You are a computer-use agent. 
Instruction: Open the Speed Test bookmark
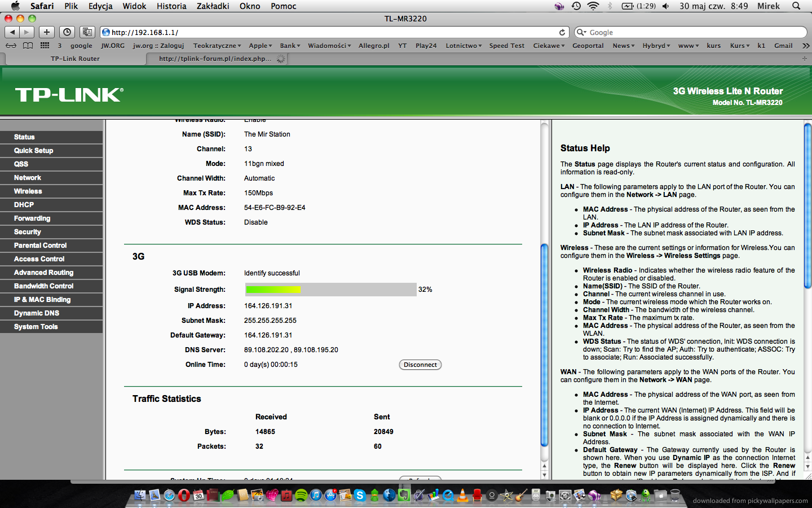click(506, 46)
